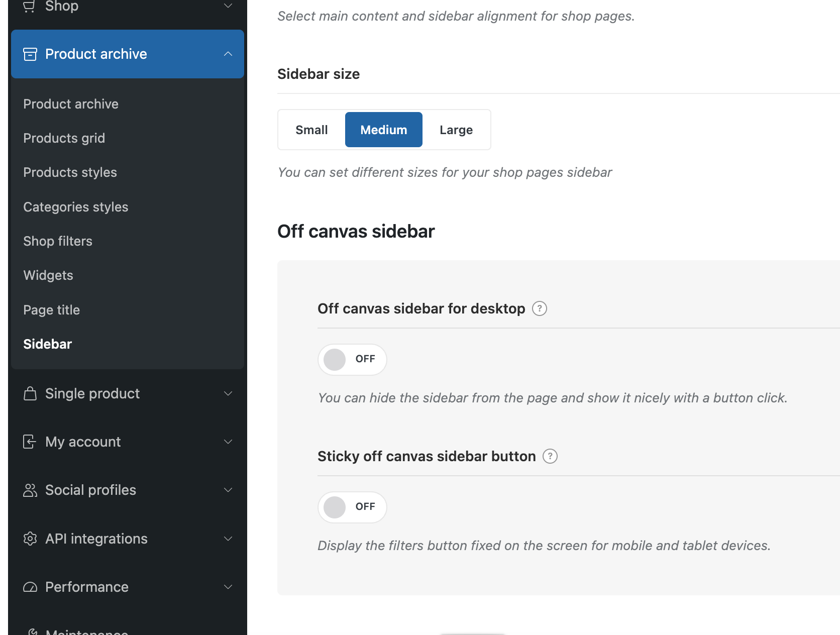Open the Shop filters submenu item
Viewport: 840px width, 635px height.
[x=58, y=241]
